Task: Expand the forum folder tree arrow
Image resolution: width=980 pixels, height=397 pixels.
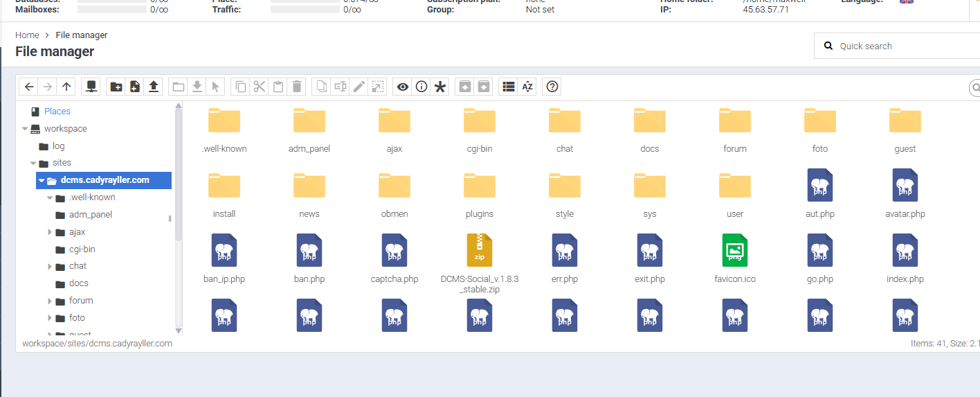Action: coord(50,301)
